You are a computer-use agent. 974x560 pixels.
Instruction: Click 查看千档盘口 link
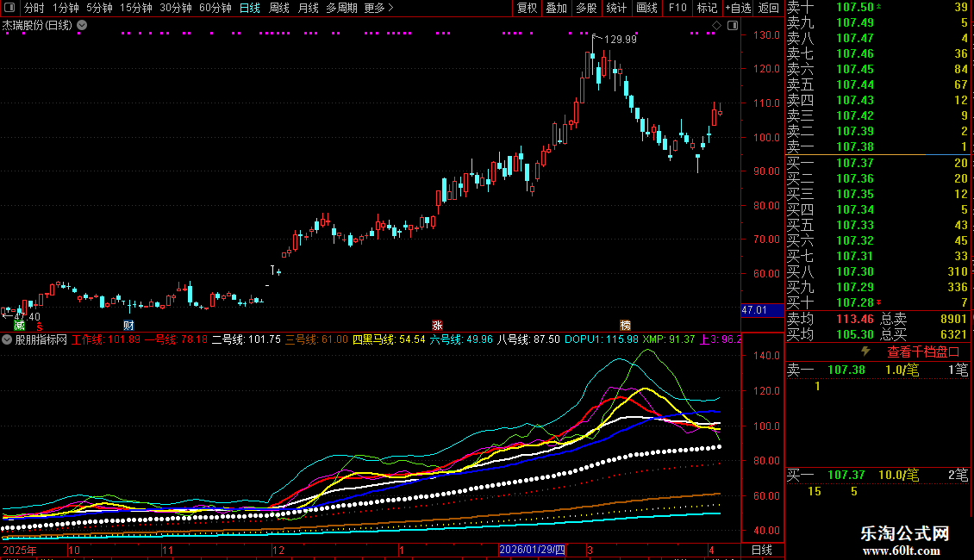click(x=923, y=352)
